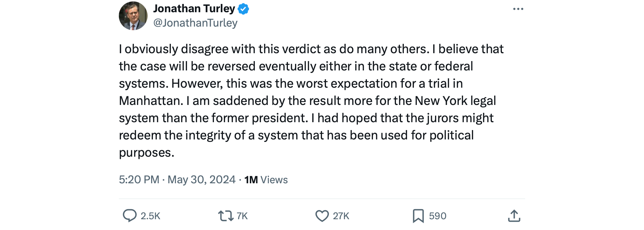Click the 5:20 PM timestamp
This screenshot has height=230, width=644.
click(x=139, y=180)
